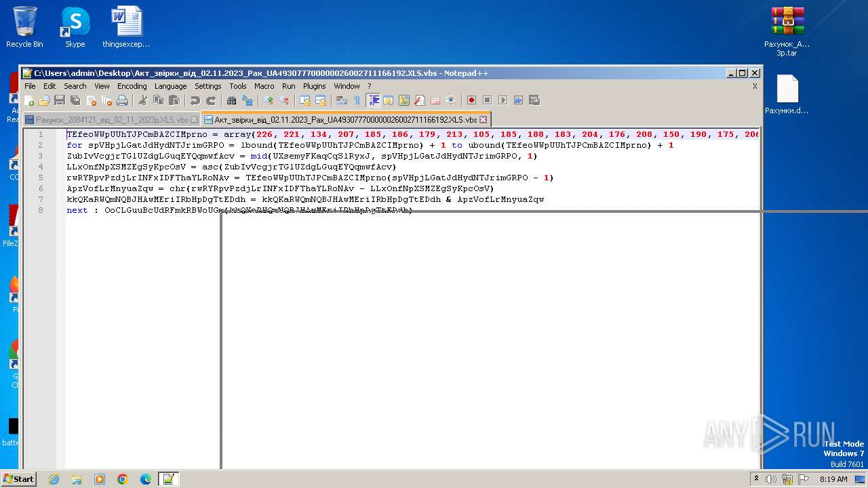Open Find dialog via binoculars icon

[232, 100]
